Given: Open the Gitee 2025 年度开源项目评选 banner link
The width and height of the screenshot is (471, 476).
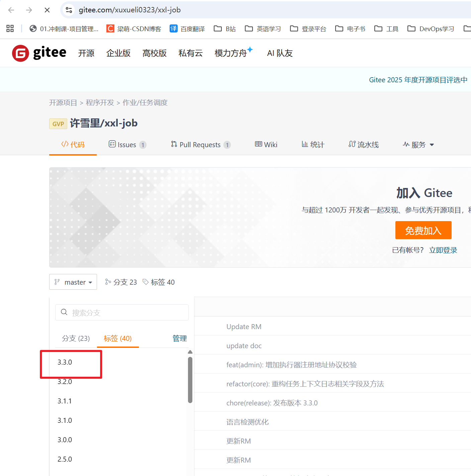Looking at the screenshot, I should click(x=418, y=80).
